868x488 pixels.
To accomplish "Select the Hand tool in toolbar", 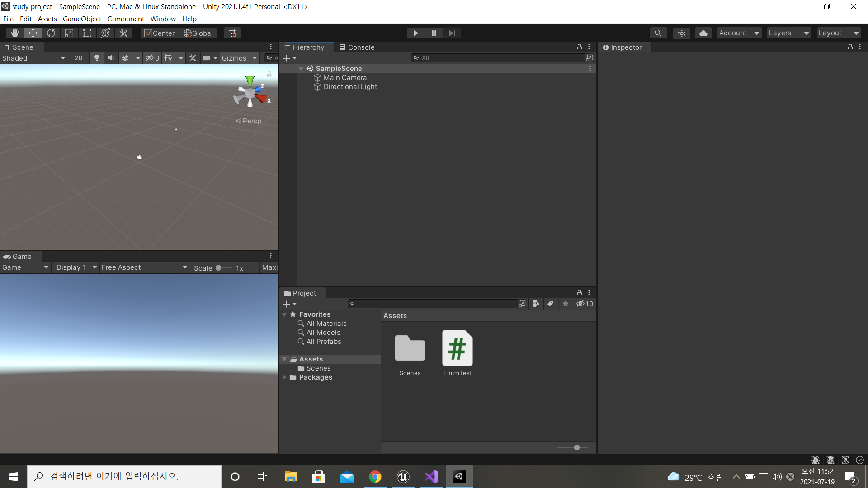I will coord(15,33).
